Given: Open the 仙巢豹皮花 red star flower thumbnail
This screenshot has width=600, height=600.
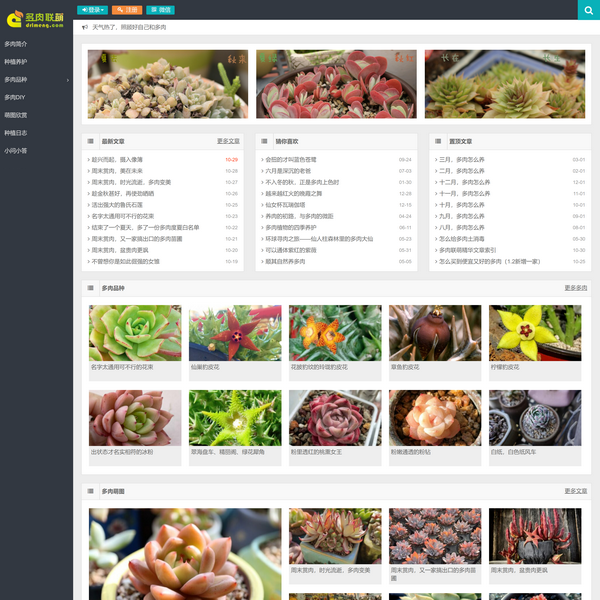Looking at the screenshot, I should click(x=234, y=333).
